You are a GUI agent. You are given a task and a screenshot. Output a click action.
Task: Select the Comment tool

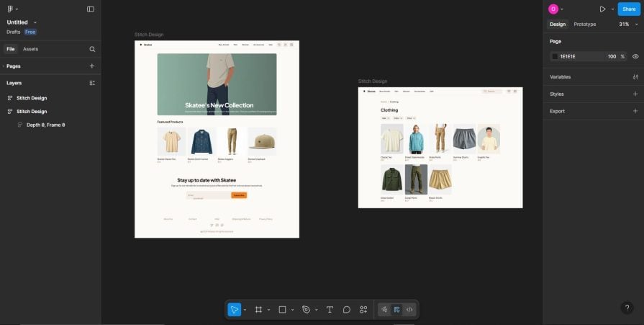click(347, 309)
